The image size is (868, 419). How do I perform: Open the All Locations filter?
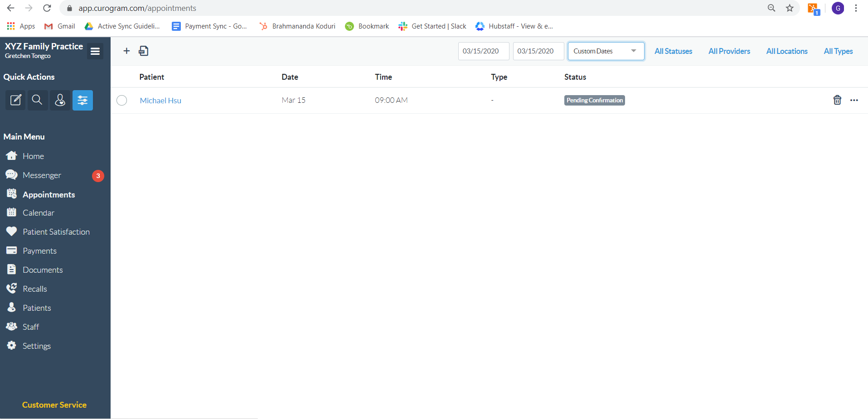tap(787, 51)
